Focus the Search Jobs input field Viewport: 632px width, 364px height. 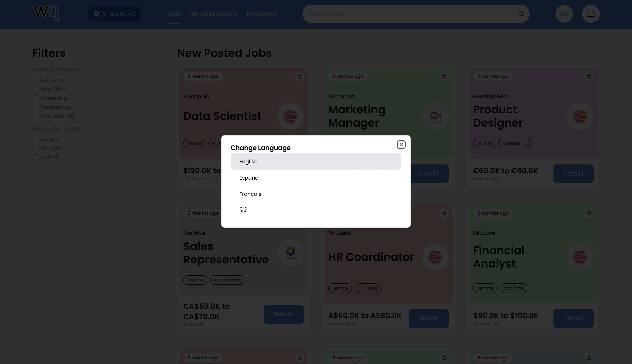tap(410, 14)
